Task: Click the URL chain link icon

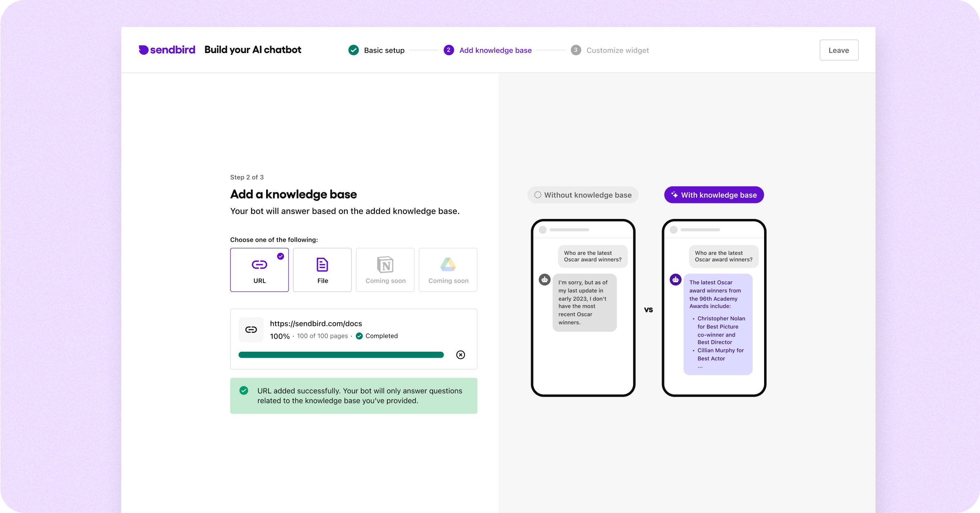Action: (260, 265)
